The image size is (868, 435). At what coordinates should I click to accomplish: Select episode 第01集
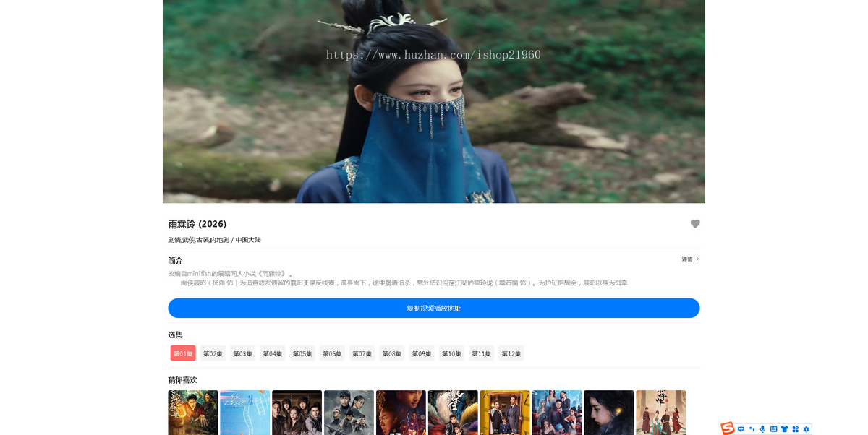[x=183, y=353]
